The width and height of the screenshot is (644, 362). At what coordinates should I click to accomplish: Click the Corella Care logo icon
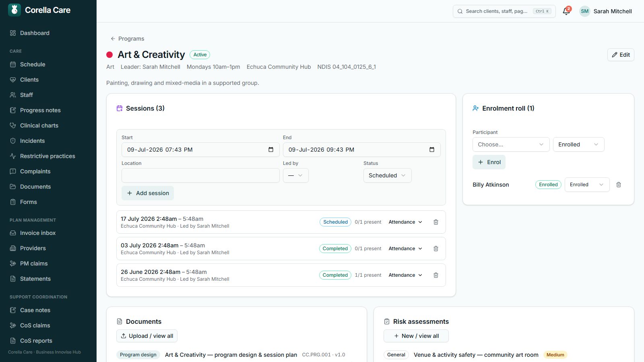pos(14,10)
